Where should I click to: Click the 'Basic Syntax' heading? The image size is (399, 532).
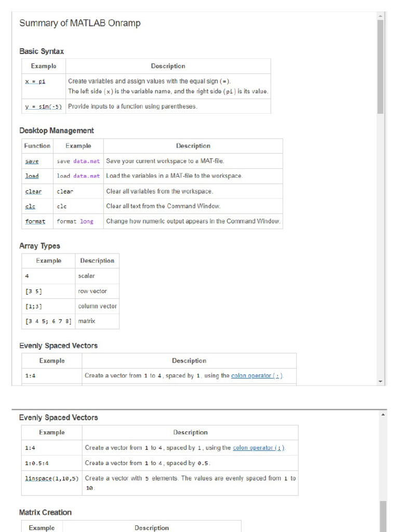coord(42,51)
